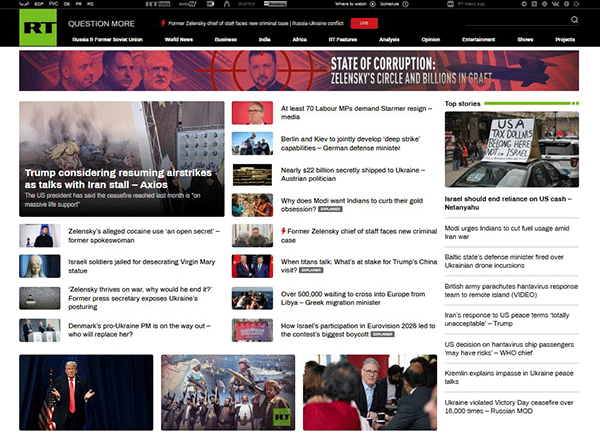The width and height of the screenshot is (600, 433).
Task: Open Ukraine violated Victory Day ceasefire story
Action: (509, 407)
